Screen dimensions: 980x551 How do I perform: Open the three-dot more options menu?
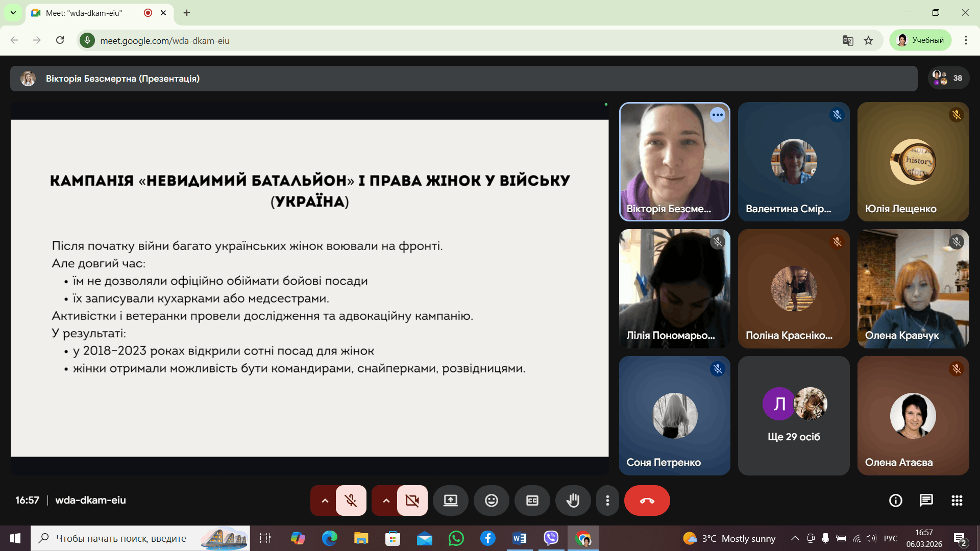(x=607, y=500)
